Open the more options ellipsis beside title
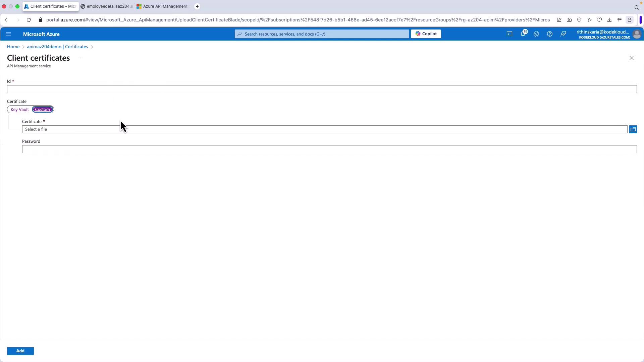Viewport: 644px width, 362px height. [80, 58]
